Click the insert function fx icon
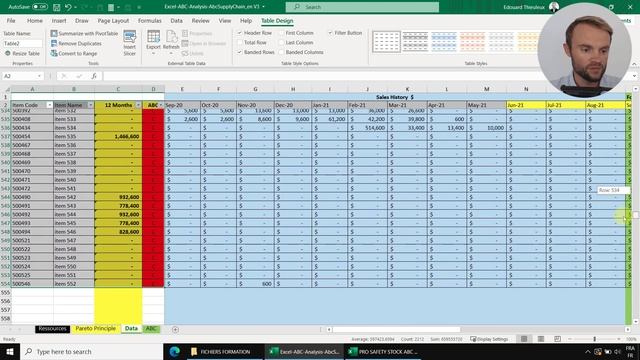This screenshot has height=360, width=640. (x=94, y=76)
